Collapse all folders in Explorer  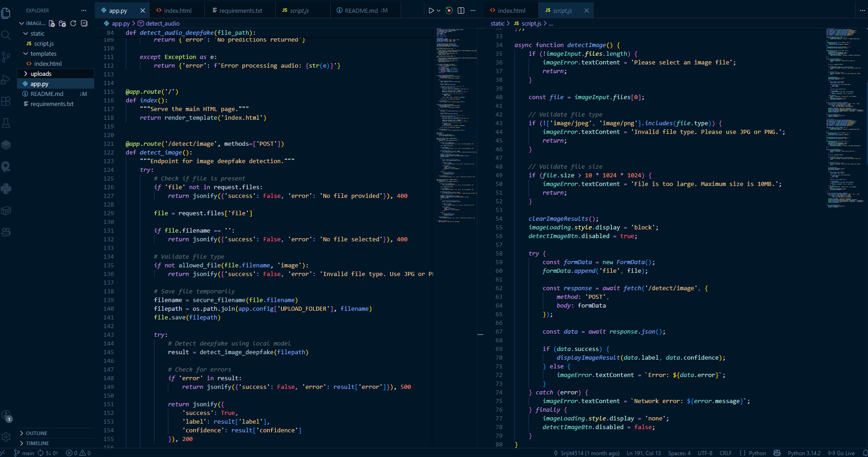(84, 23)
